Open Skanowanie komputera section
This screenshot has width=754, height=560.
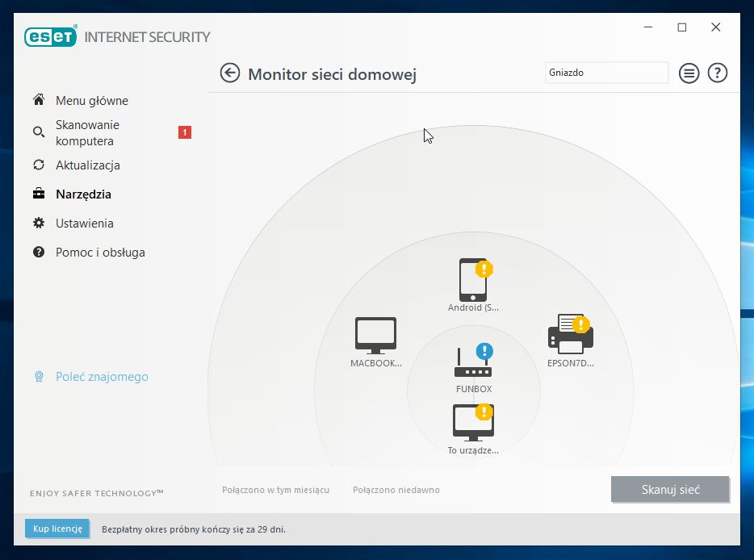(x=87, y=132)
